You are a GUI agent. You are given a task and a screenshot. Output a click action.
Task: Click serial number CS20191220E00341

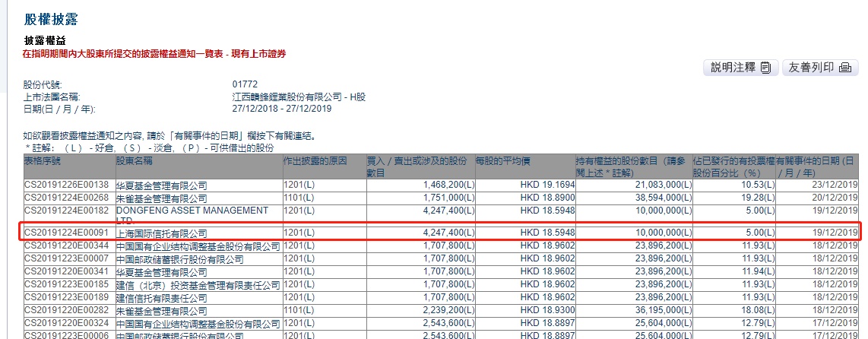click(x=66, y=271)
